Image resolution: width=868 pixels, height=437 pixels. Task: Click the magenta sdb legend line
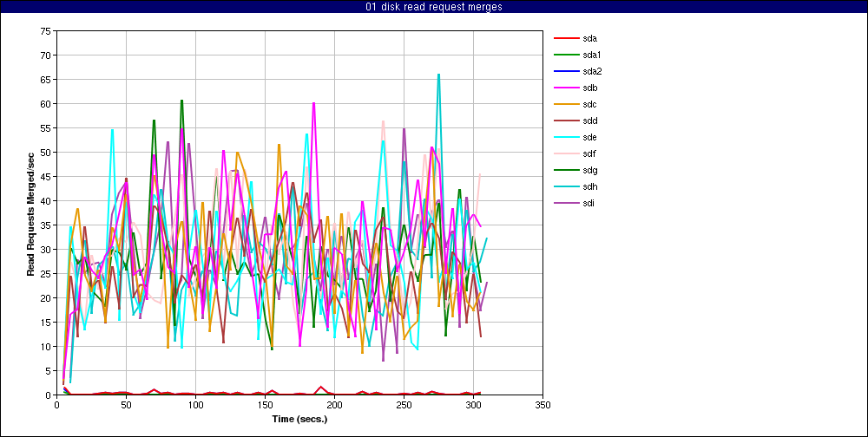[x=566, y=88]
